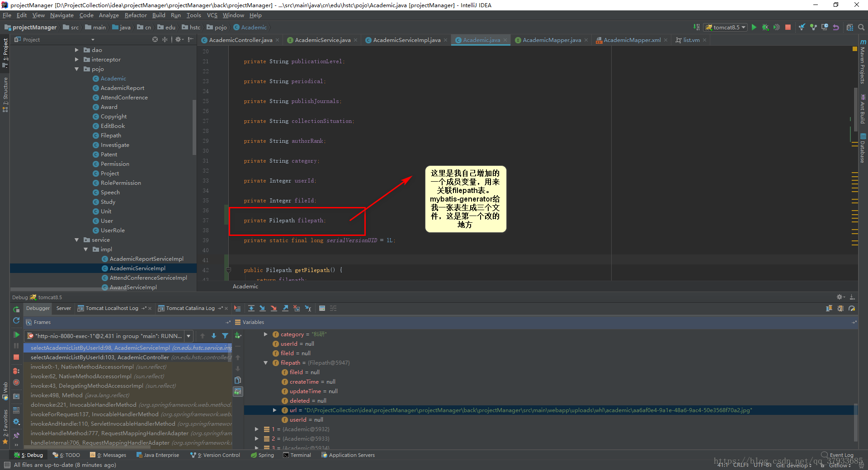Collapse the pojo folder
Viewport: 868px width, 470px height.
tap(77, 69)
